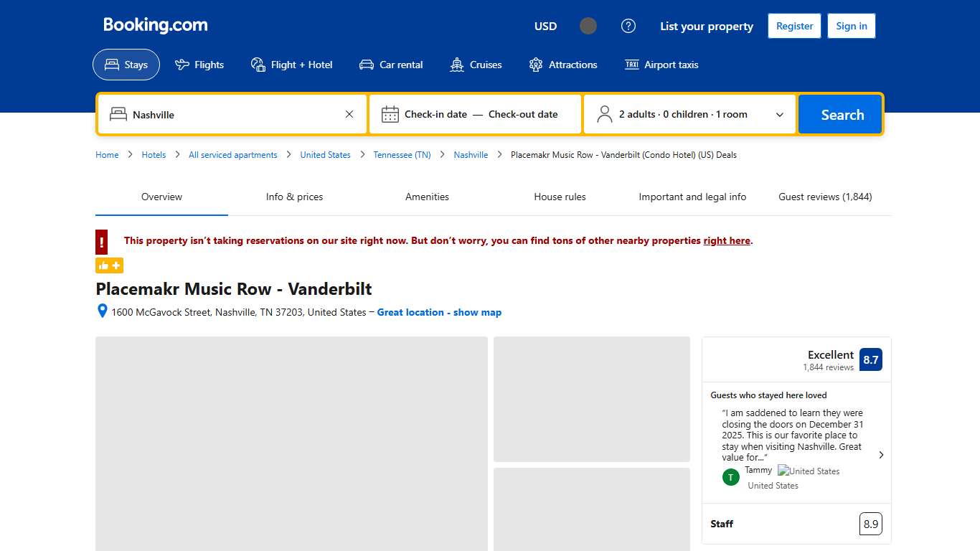Screen dimensions: 980x551
Task: Open the help question mark icon
Action: coord(628,26)
